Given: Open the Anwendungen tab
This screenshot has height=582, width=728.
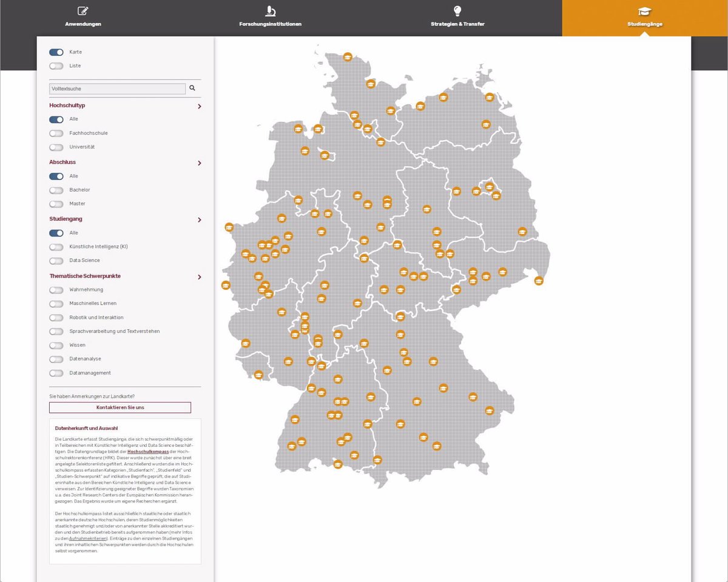Looking at the screenshot, I should tap(83, 18).
